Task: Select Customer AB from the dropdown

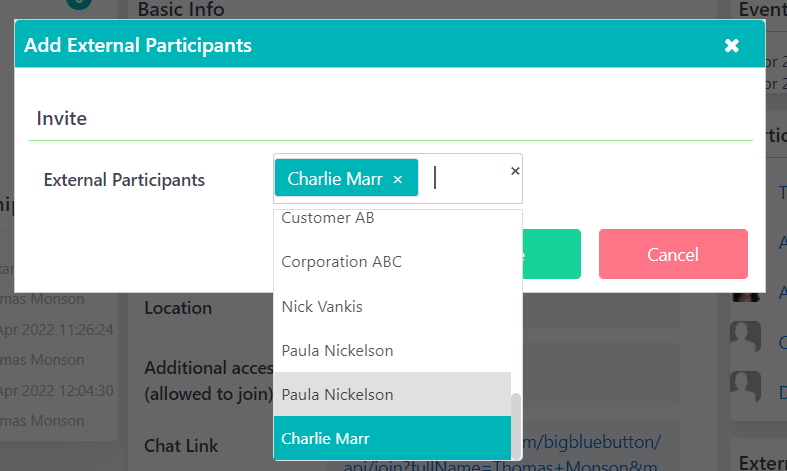Action: tap(392, 218)
